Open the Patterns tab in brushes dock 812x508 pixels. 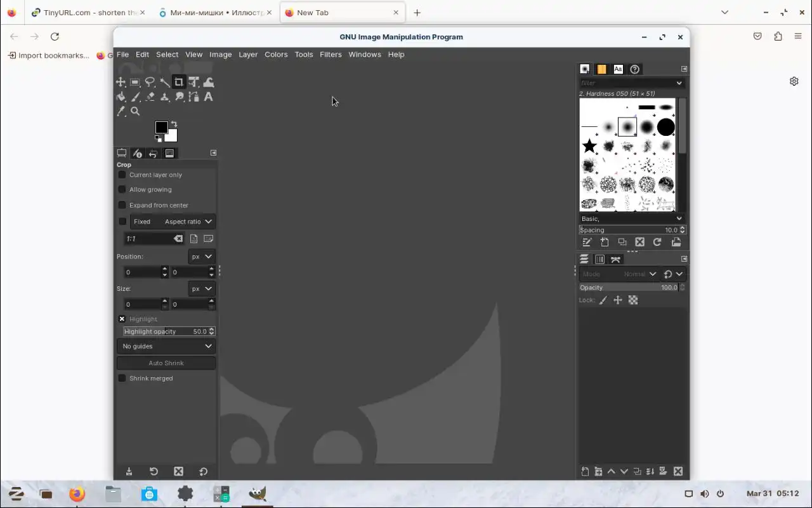pos(601,69)
